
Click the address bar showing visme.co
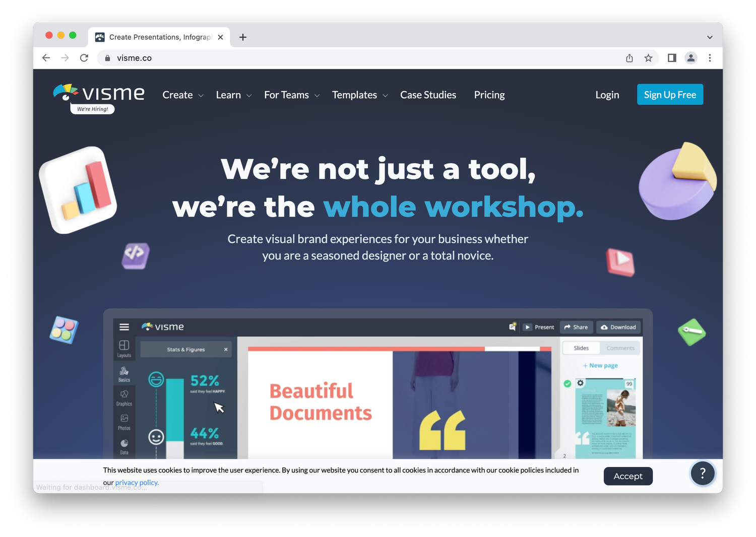pyautogui.click(x=353, y=58)
